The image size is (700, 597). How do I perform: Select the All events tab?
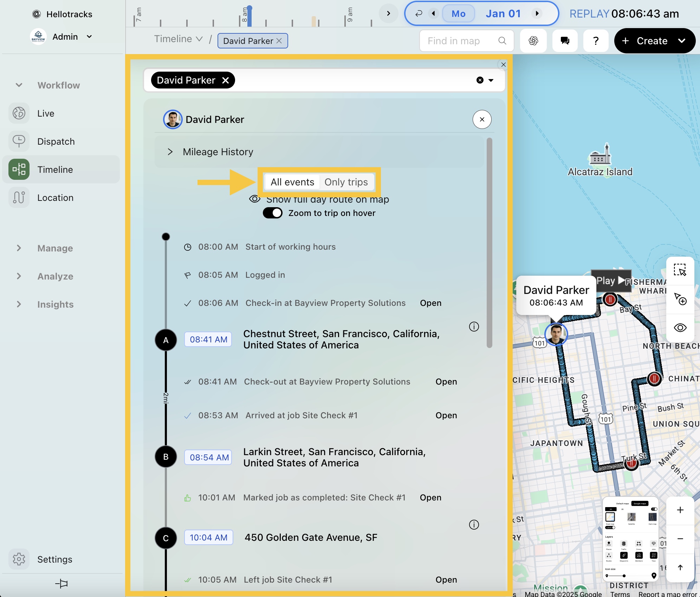coord(292,182)
